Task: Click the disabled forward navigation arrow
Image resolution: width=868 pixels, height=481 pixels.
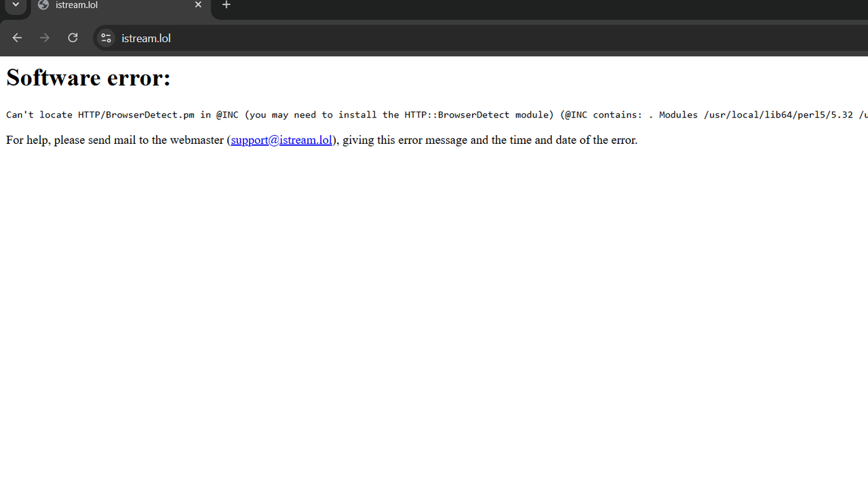Action: (x=45, y=38)
